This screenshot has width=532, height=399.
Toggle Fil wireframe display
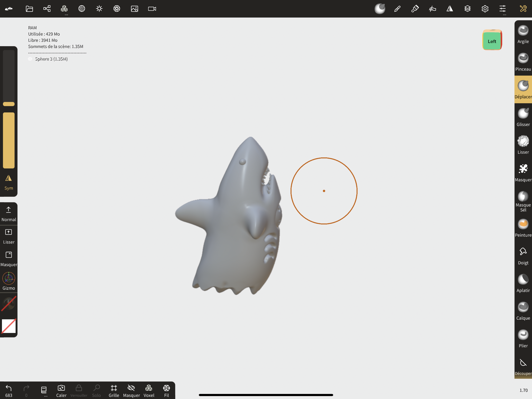pyautogui.click(x=166, y=391)
